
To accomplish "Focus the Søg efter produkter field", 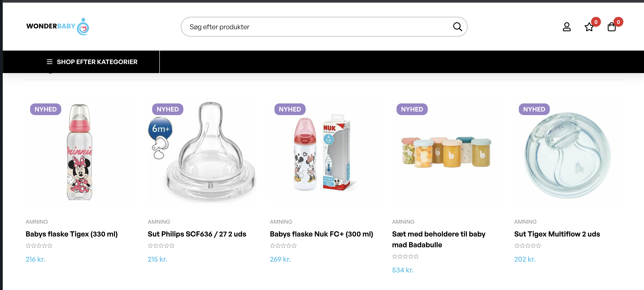I will 318,27.
